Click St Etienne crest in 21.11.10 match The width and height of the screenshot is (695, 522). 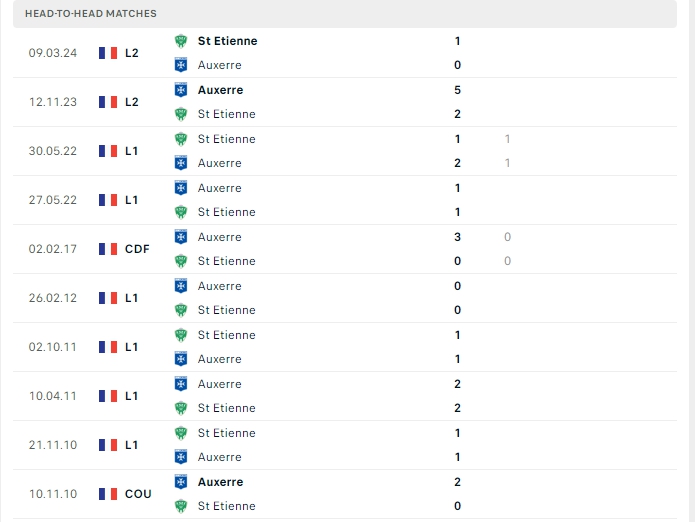181,433
